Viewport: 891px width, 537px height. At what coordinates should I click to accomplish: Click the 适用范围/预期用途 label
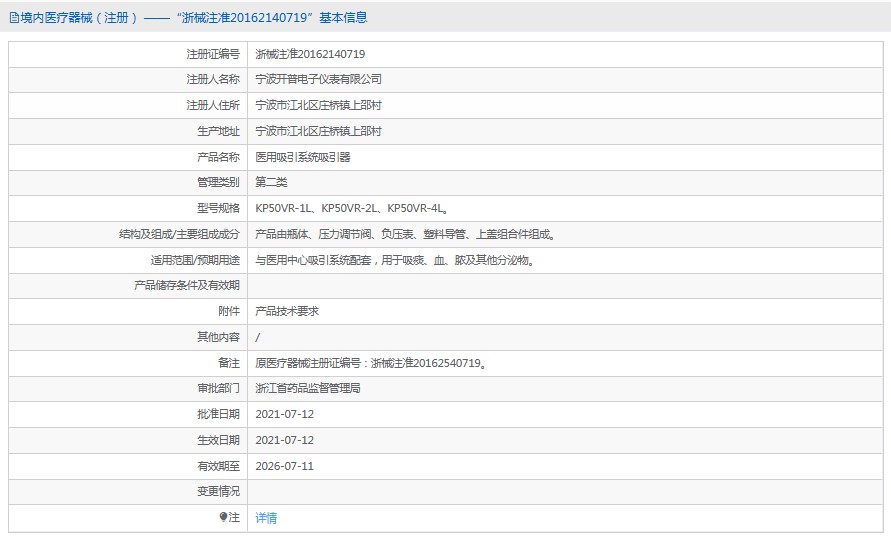(195, 260)
